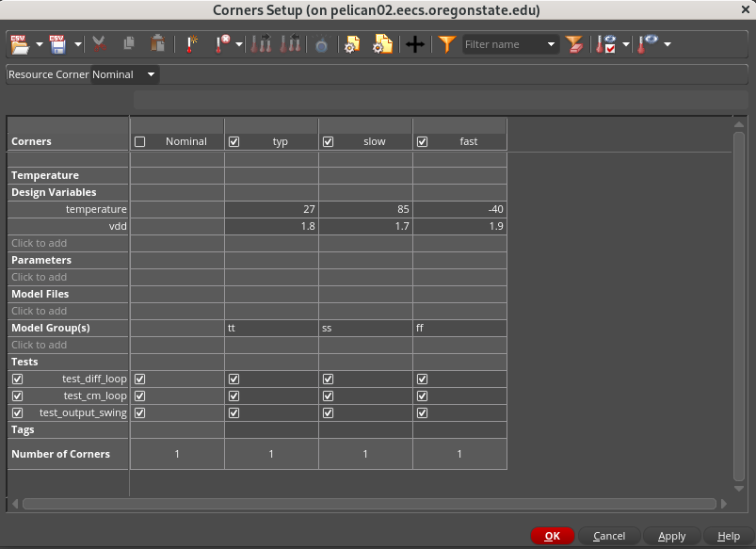756x549 pixels.
Task: Click the Load Corners CSV folder icon
Action: click(20, 44)
